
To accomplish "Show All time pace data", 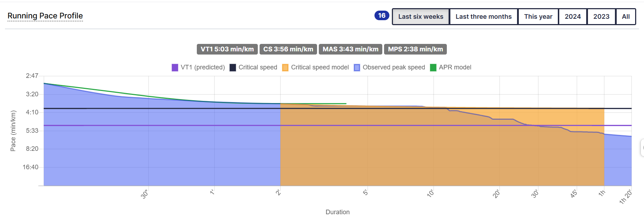I will [626, 17].
